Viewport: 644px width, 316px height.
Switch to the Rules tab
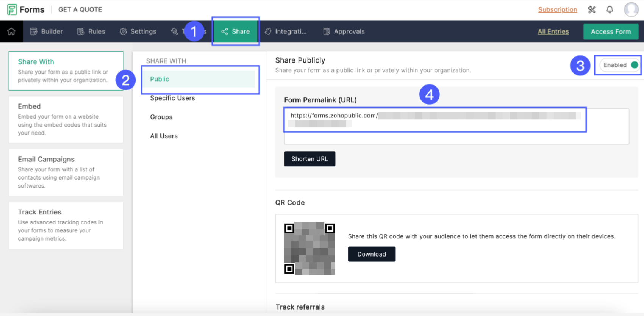point(91,31)
